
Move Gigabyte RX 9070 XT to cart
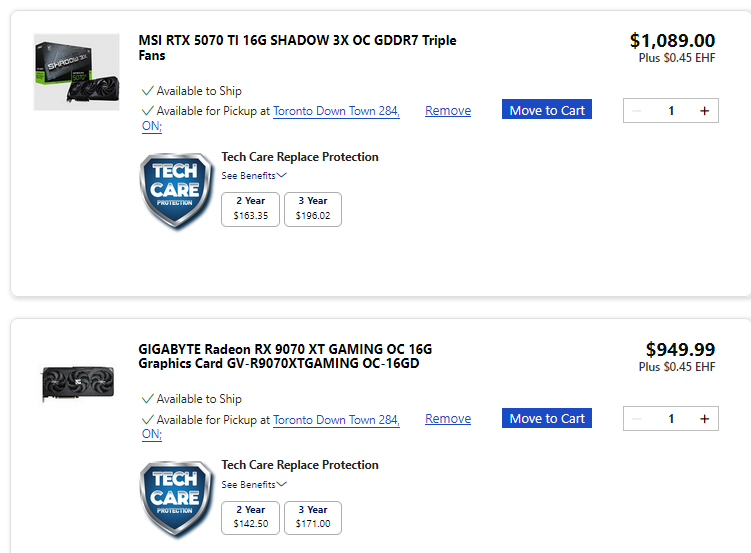[x=547, y=418]
